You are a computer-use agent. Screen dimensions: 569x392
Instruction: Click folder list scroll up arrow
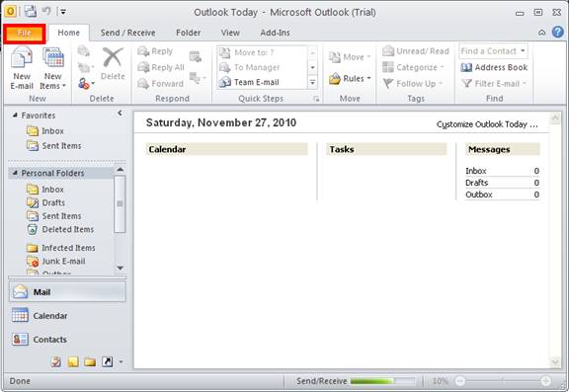[121, 170]
